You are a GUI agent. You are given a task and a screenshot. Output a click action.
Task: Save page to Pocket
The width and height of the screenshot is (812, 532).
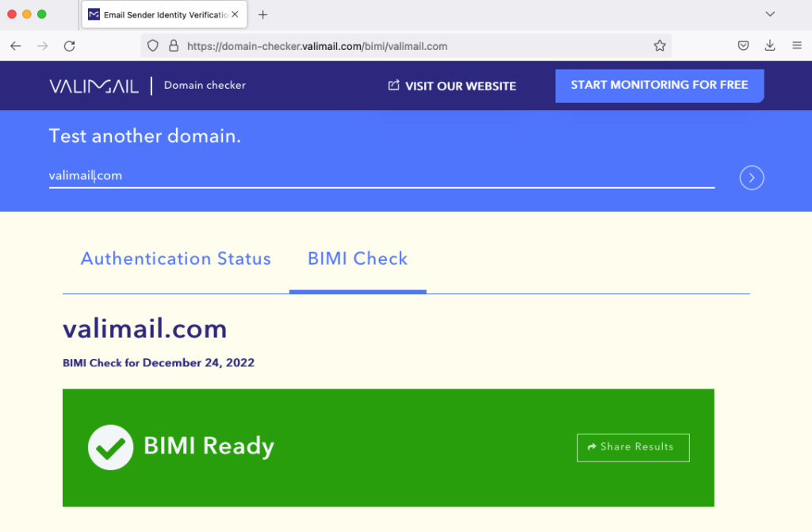click(x=743, y=45)
